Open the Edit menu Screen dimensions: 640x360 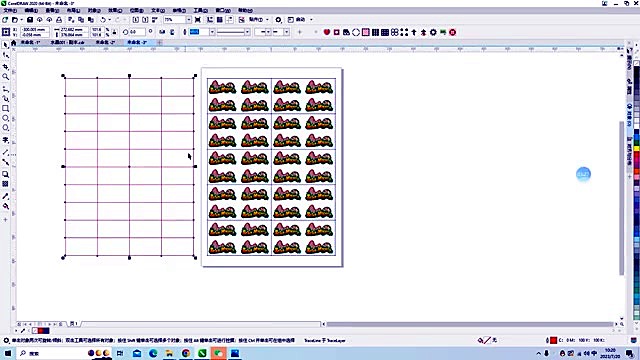[31, 11]
